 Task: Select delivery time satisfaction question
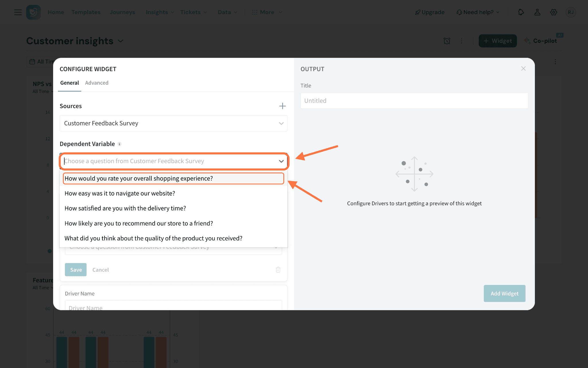pyautogui.click(x=173, y=208)
